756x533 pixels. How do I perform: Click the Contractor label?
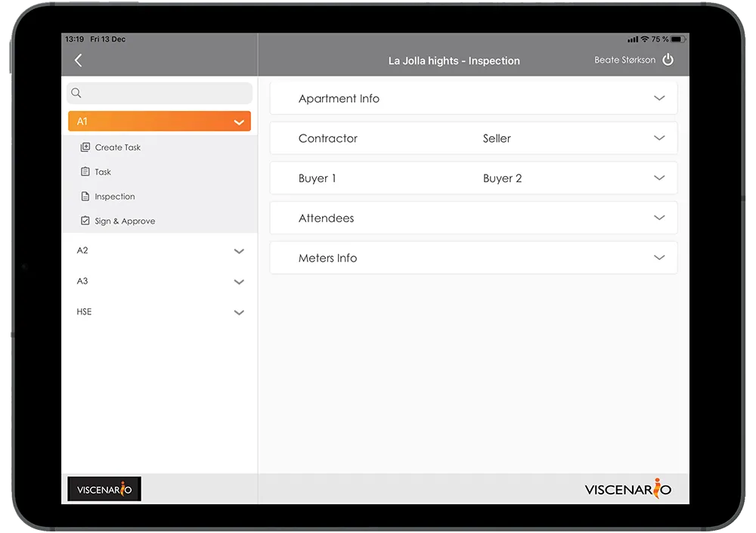pyautogui.click(x=328, y=138)
